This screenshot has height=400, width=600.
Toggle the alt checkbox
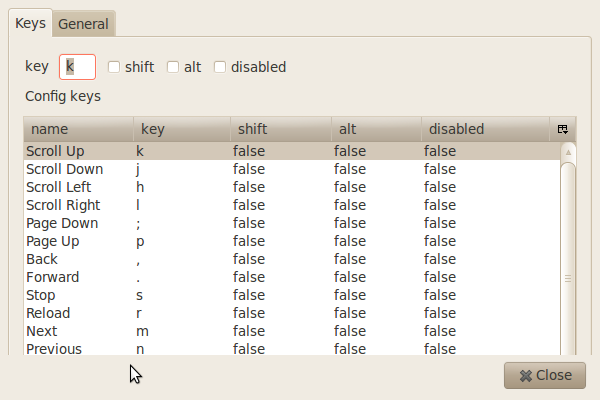pyautogui.click(x=173, y=67)
